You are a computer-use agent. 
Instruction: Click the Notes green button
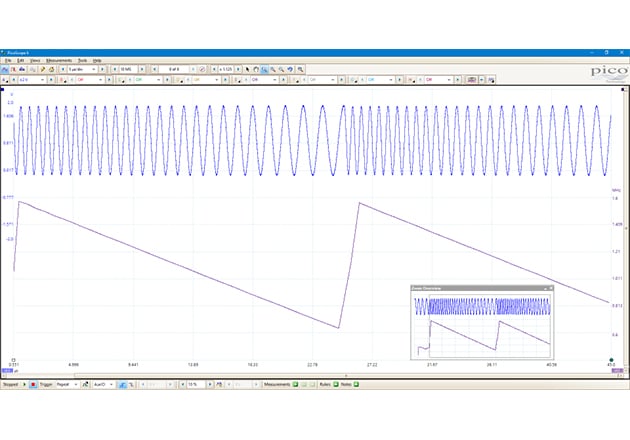coord(356,385)
